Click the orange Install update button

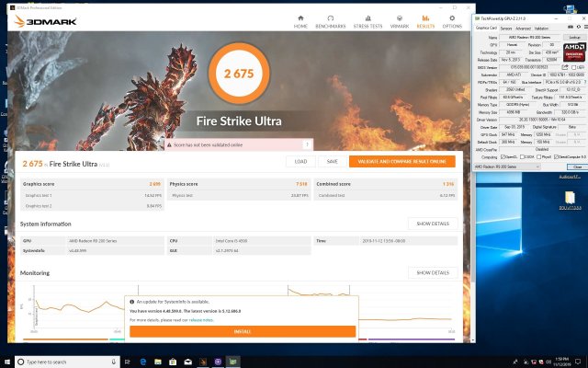[242, 331]
